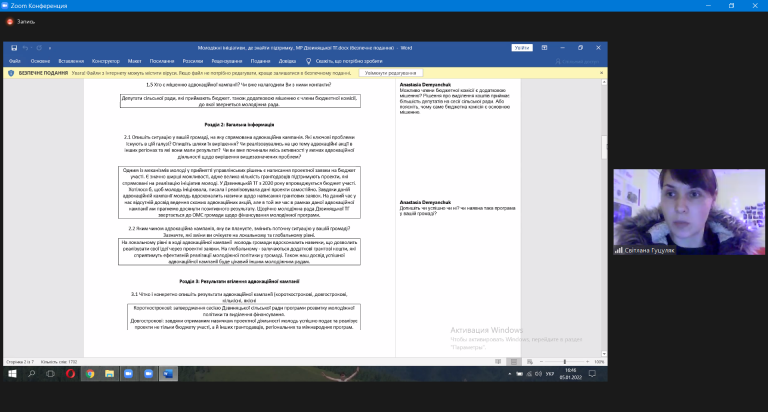The height and width of the screenshot is (412, 768).
Task: Open Google Chrome from the taskbar
Action: click(90, 374)
